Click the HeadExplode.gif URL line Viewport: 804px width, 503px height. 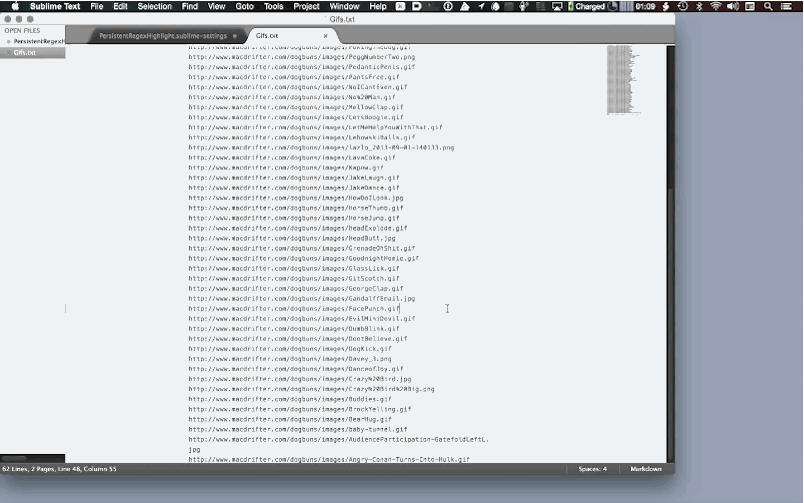(297, 228)
